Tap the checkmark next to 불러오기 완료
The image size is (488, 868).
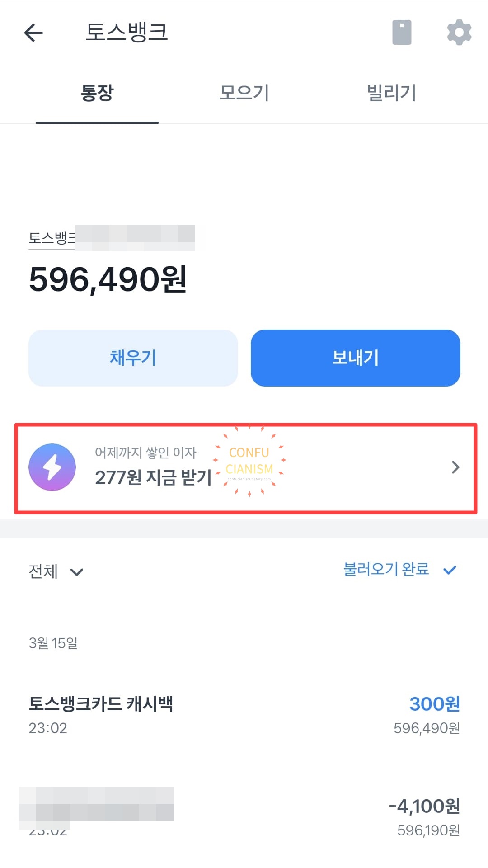tap(450, 570)
